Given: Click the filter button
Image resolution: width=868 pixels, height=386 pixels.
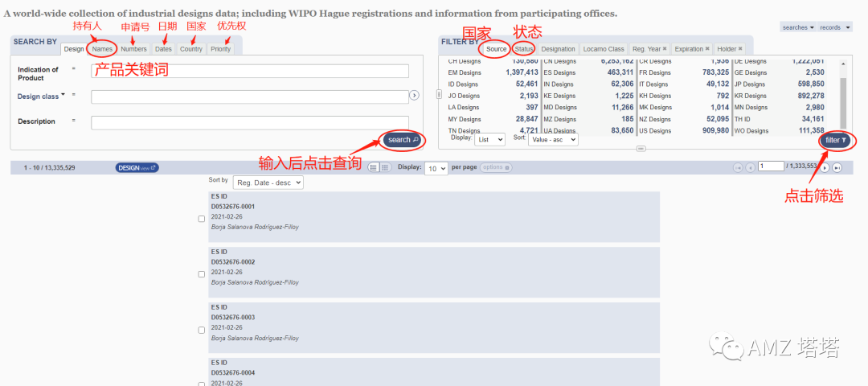Looking at the screenshot, I should (x=835, y=140).
